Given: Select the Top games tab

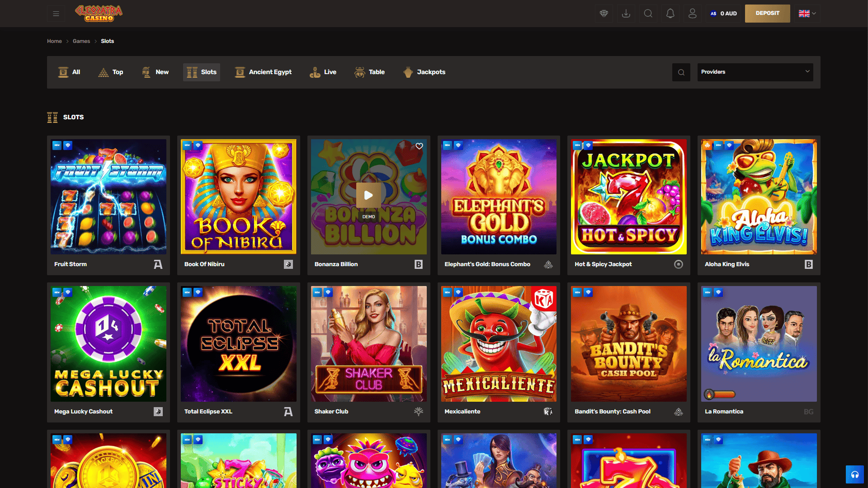Looking at the screenshot, I should click(111, 72).
